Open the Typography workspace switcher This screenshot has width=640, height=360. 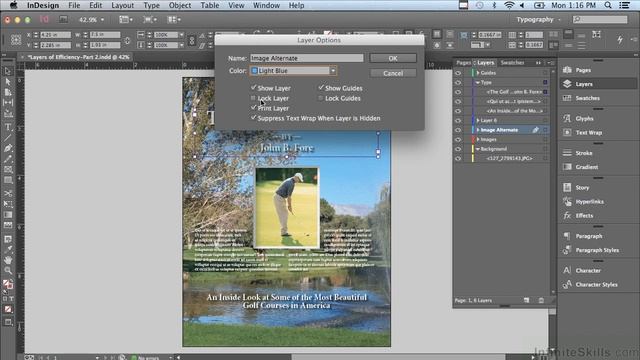click(538, 20)
